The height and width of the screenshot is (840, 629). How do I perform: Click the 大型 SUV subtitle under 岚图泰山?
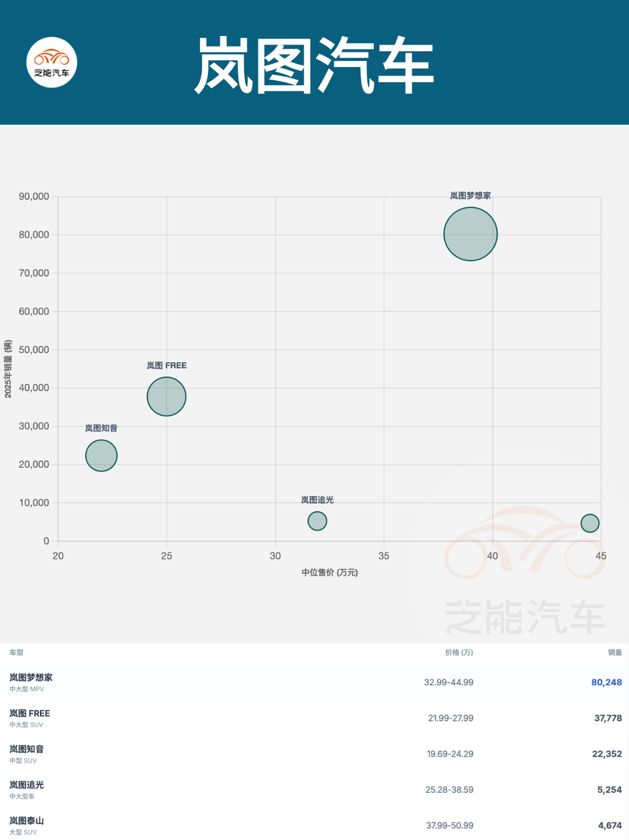click(23, 832)
